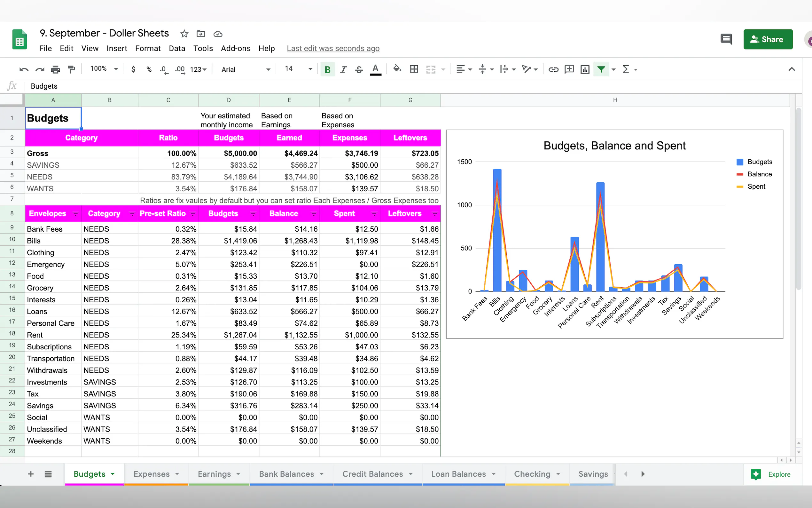Open the borders tool
The height and width of the screenshot is (508, 812).
(414, 69)
